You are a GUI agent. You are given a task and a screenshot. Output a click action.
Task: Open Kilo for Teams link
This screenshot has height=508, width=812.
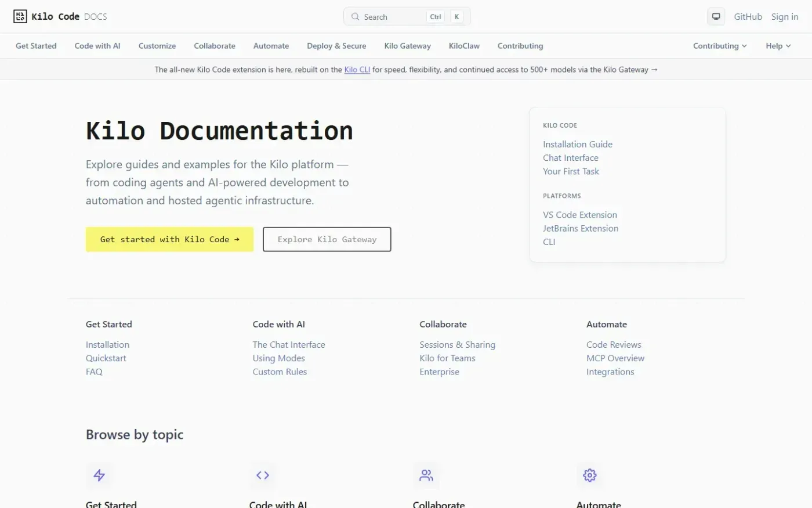(x=447, y=358)
